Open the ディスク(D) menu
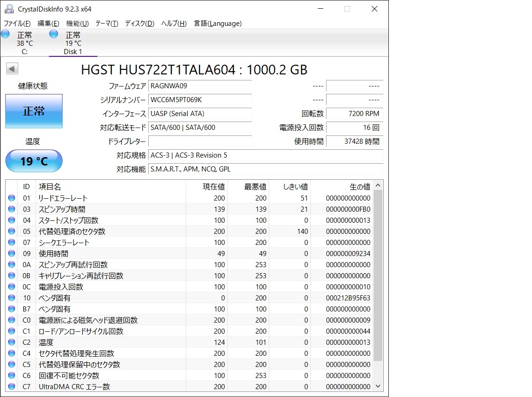532x397 pixels. pos(139,24)
